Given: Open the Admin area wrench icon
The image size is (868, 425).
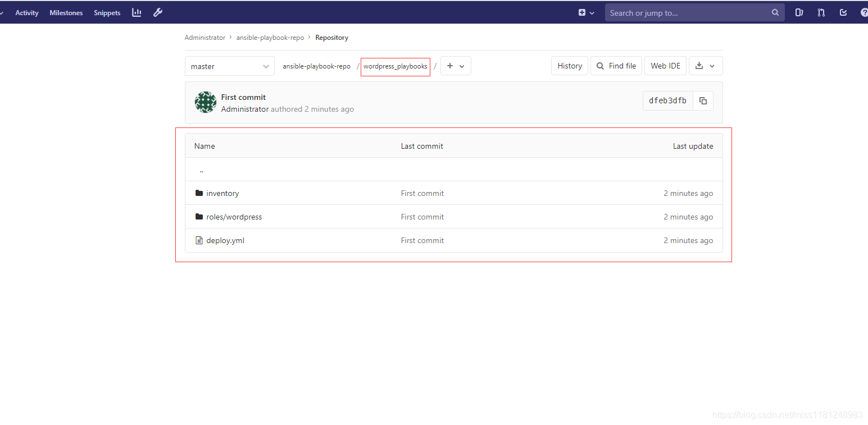Looking at the screenshot, I should tap(158, 12).
